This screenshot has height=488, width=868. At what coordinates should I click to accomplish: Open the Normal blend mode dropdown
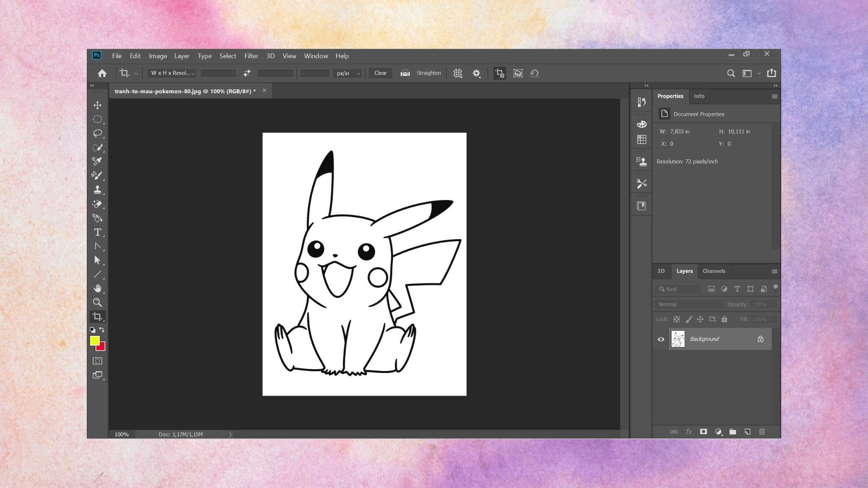(x=690, y=305)
